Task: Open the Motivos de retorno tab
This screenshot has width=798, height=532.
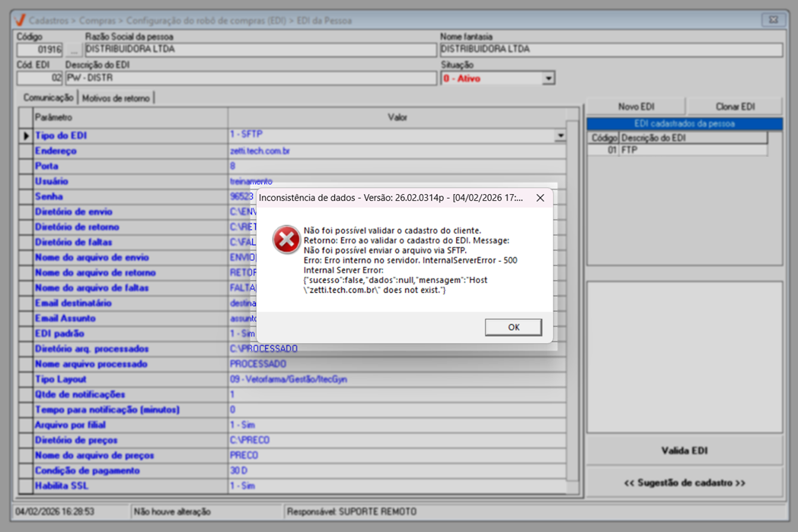Action: click(116, 98)
